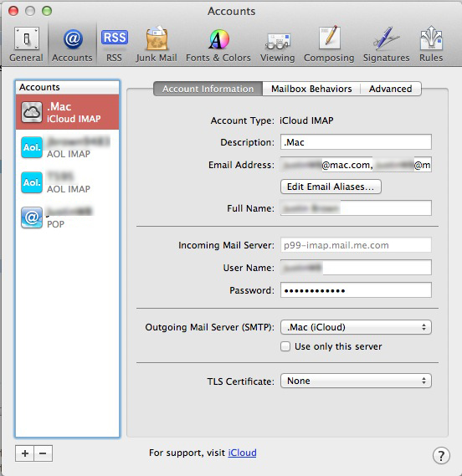
Task: Select the second AOL IMAP account
Action: click(68, 182)
